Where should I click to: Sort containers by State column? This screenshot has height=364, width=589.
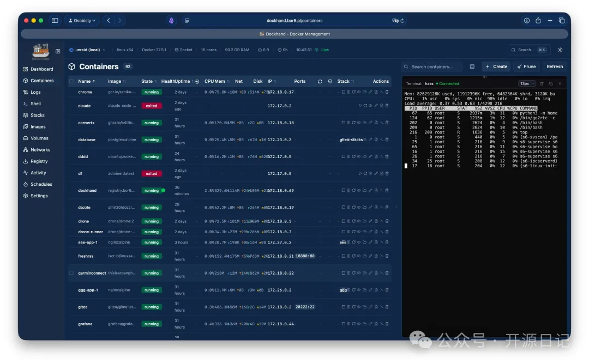coord(149,81)
